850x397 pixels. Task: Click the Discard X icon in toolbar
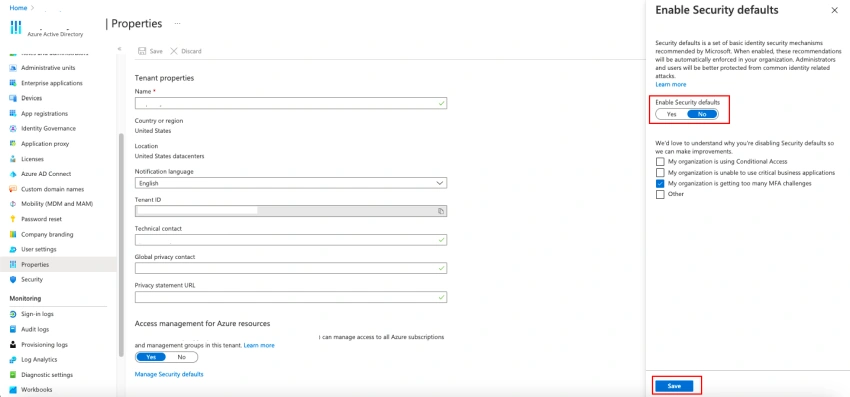click(174, 51)
